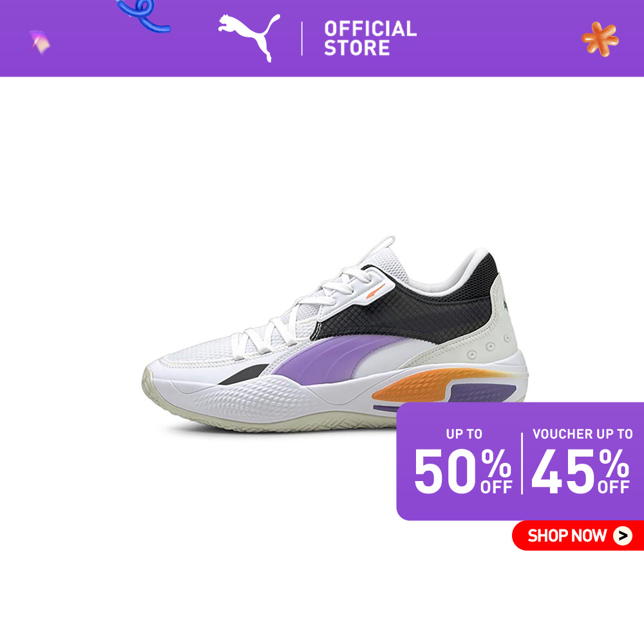Click the blue squiggle ribbon decoration

pos(144,15)
